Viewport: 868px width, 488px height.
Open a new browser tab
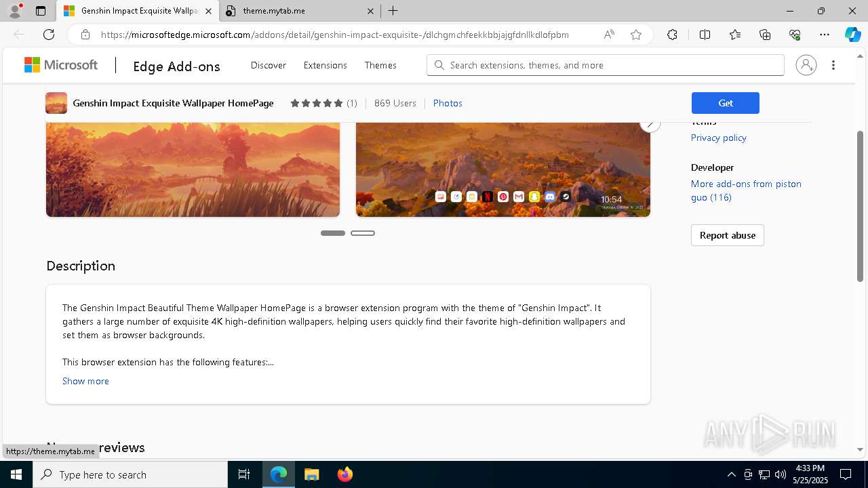[393, 11]
